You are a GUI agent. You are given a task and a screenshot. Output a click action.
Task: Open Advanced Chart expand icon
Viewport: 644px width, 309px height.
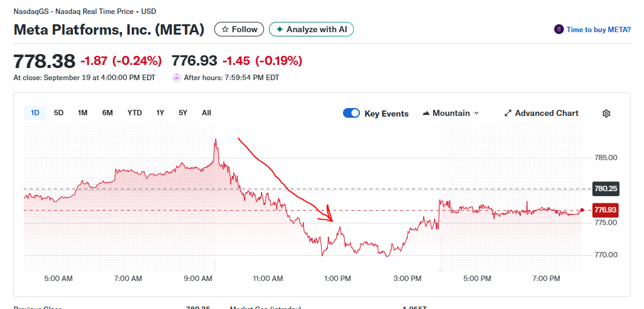pyautogui.click(x=508, y=114)
